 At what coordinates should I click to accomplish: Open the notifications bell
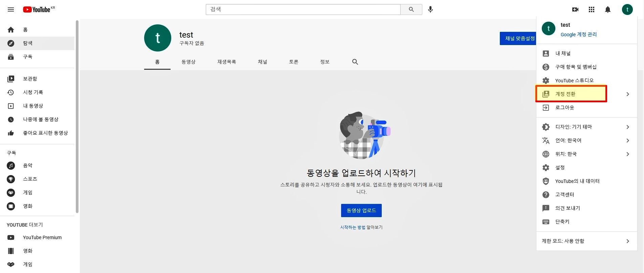[x=608, y=9]
